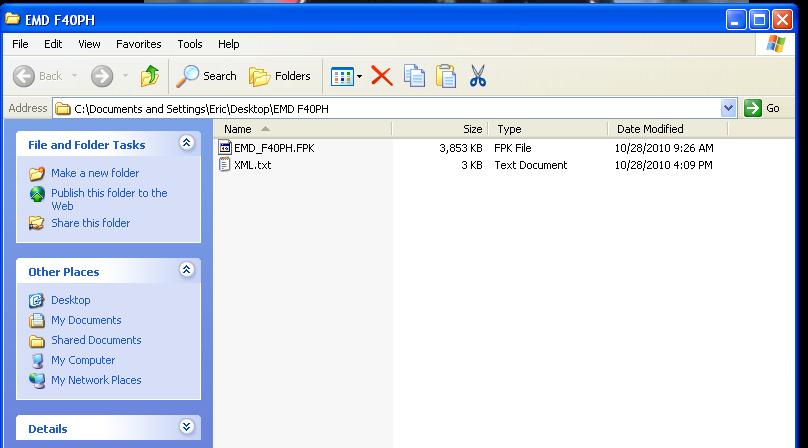Open the Help menu
This screenshot has height=448, width=808.
[x=228, y=44]
